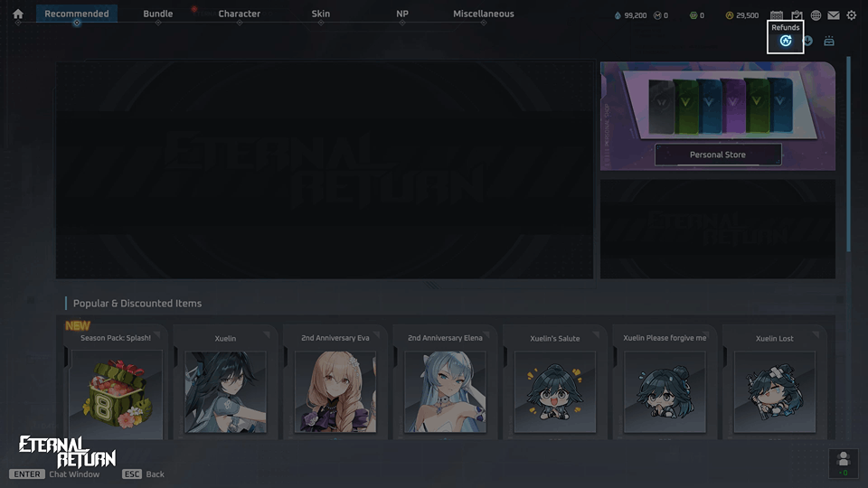
Task: Open the missions clipboard icon
Action: [x=797, y=15]
